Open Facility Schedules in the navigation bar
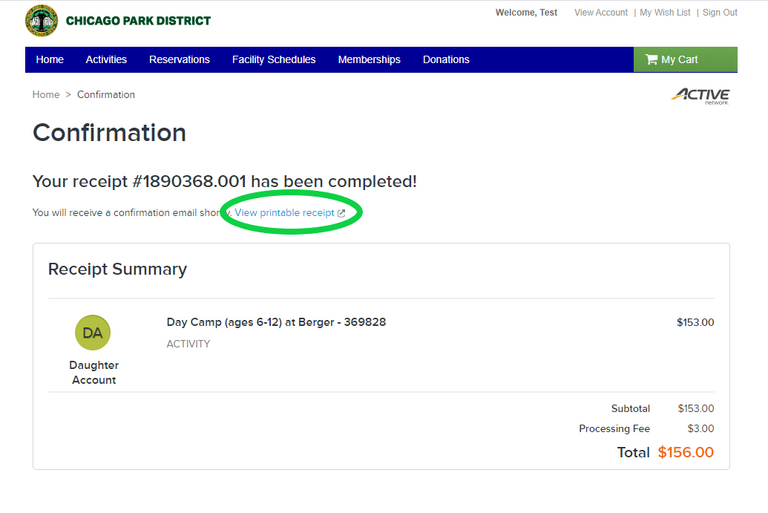The image size is (768, 513). (274, 60)
